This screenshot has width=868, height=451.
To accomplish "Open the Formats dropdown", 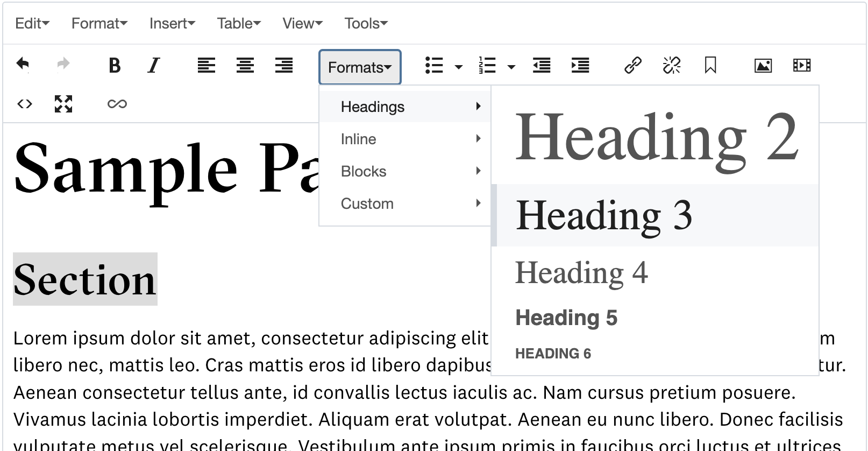I will pos(360,67).
